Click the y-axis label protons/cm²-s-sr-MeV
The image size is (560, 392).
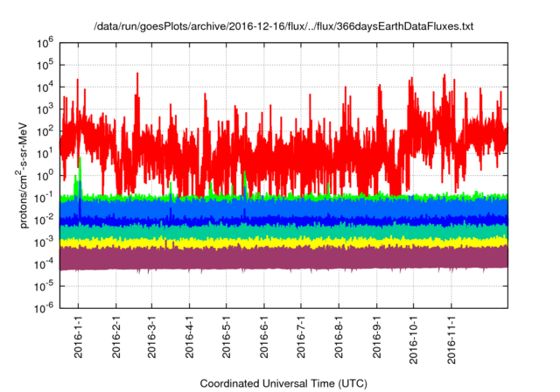pos(22,175)
